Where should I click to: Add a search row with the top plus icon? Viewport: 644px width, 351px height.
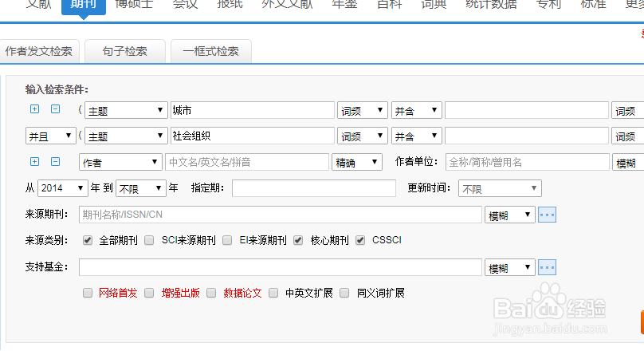pyautogui.click(x=34, y=109)
